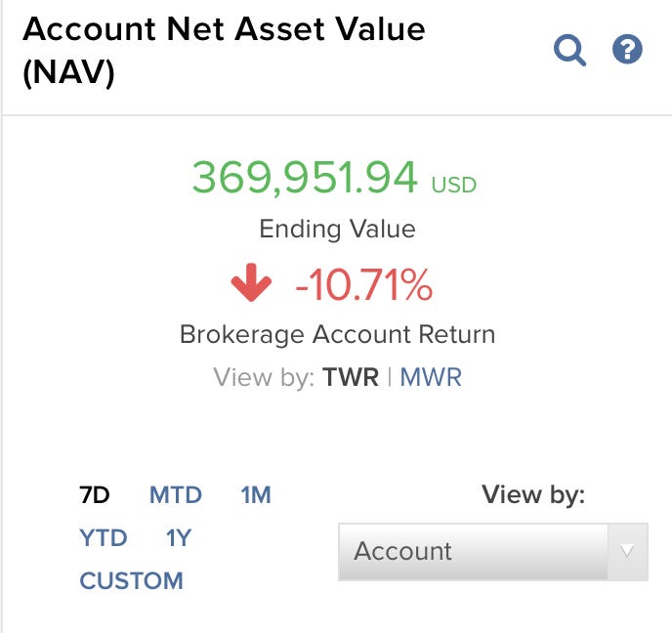Click the USD currency label
The image size is (672, 633).
click(x=454, y=186)
